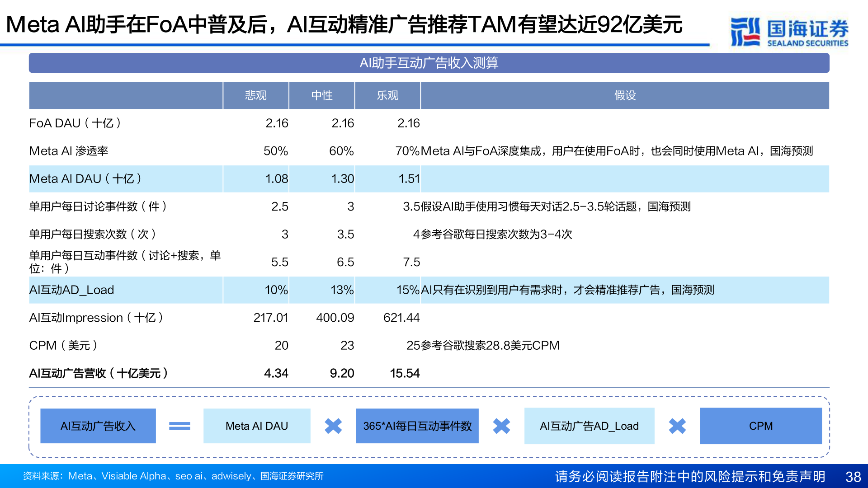Click the 400.09 Impression value

tap(335, 318)
